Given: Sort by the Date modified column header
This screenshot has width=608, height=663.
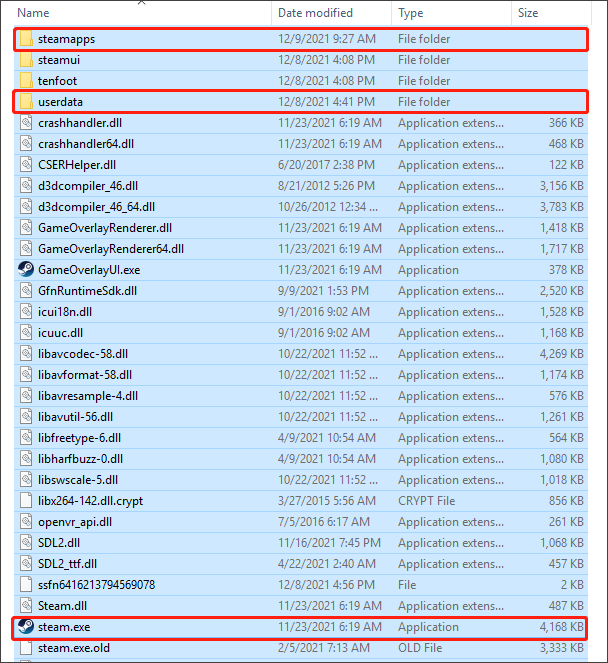Looking at the screenshot, I should pyautogui.click(x=315, y=13).
